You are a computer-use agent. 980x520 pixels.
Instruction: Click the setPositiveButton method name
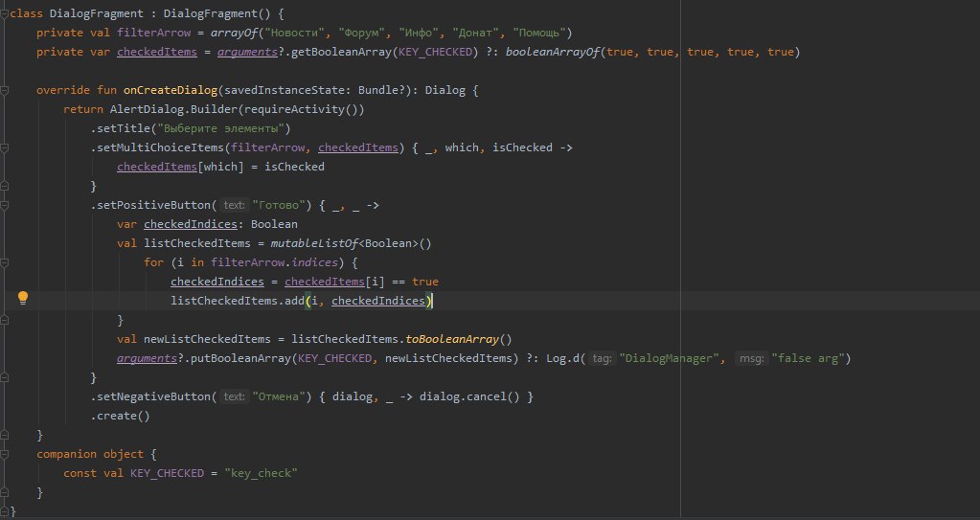tap(153, 205)
